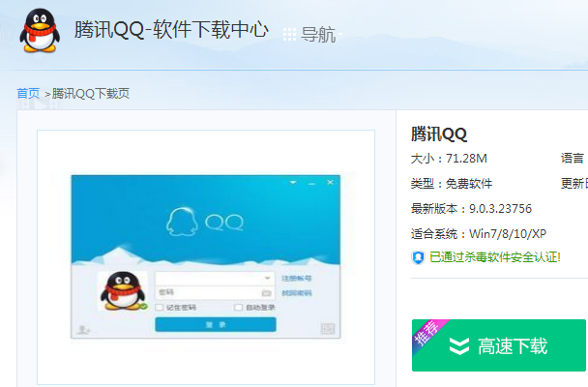Click the QQ login window screenshot thumbnail
588x387 pixels.
click(x=206, y=256)
